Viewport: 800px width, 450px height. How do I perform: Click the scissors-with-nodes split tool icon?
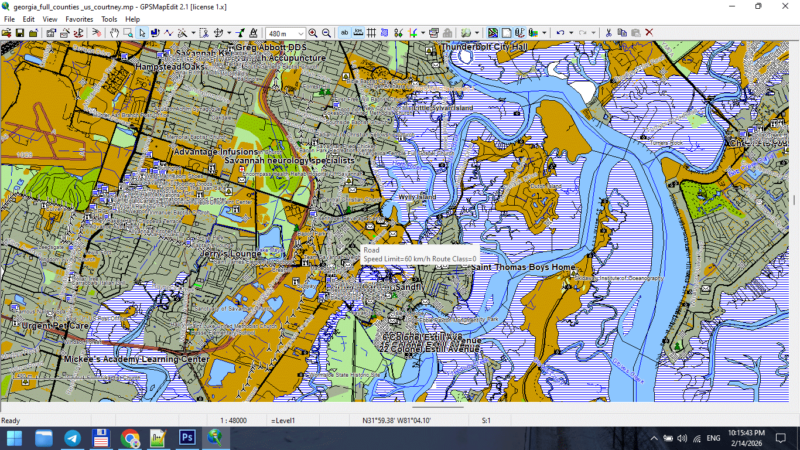pos(398,33)
